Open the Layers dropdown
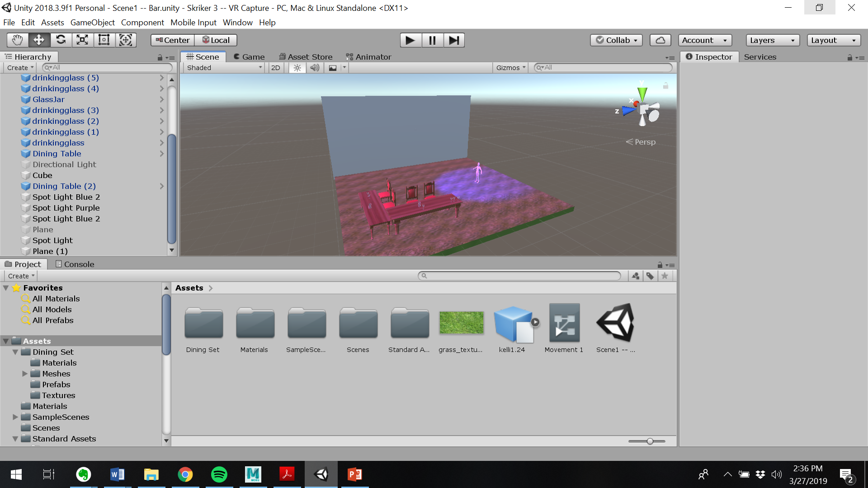The height and width of the screenshot is (488, 868). [772, 40]
